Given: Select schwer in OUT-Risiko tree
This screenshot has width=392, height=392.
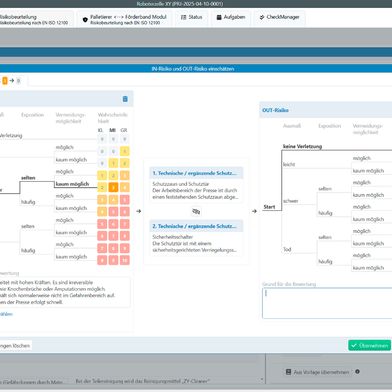Looking at the screenshot, I should 290,201.
